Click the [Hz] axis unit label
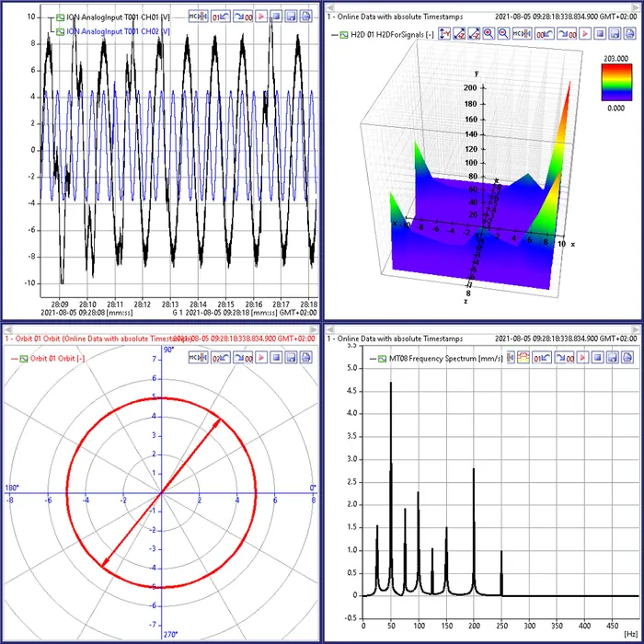 (x=630, y=634)
